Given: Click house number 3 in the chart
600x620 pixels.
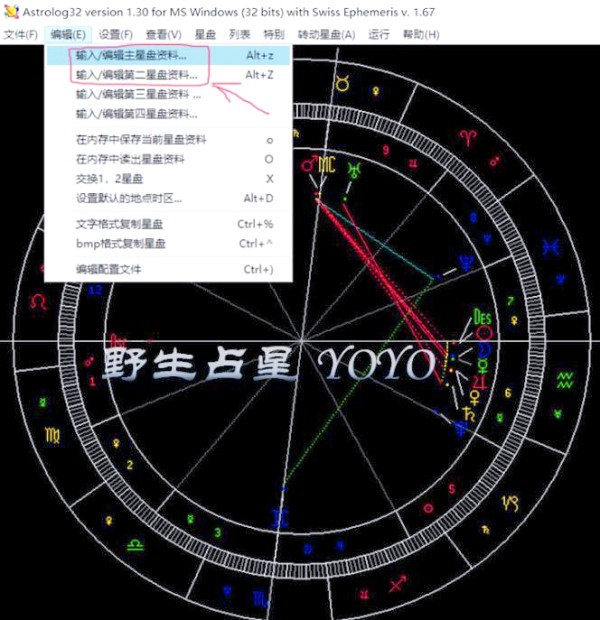Looking at the screenshot, I should pos(218,533).
